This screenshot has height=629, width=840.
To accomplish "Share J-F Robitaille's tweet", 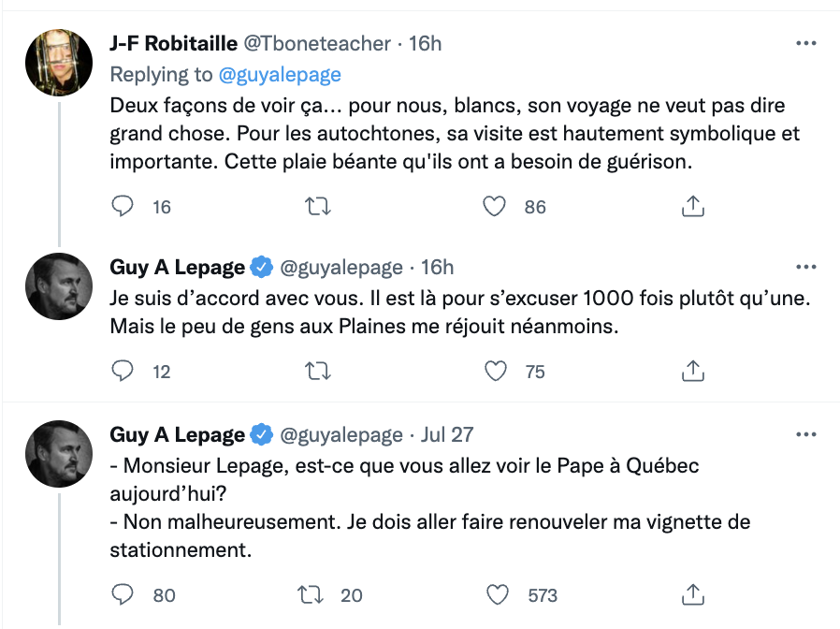I will point(692,207).
